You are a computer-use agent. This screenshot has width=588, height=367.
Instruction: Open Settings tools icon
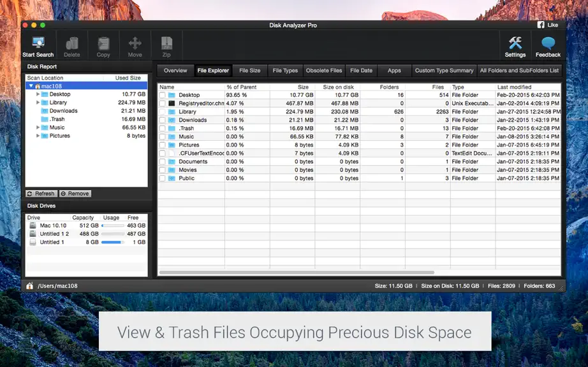pyautogui.click(x=515, y=43)
